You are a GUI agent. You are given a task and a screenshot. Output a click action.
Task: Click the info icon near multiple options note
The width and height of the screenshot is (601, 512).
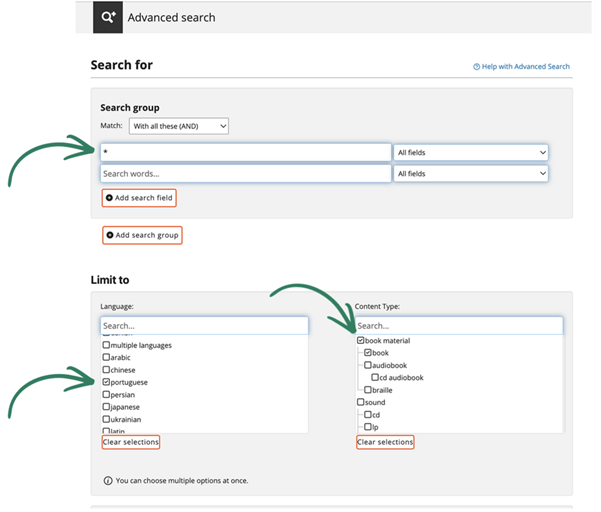[108, 480]
